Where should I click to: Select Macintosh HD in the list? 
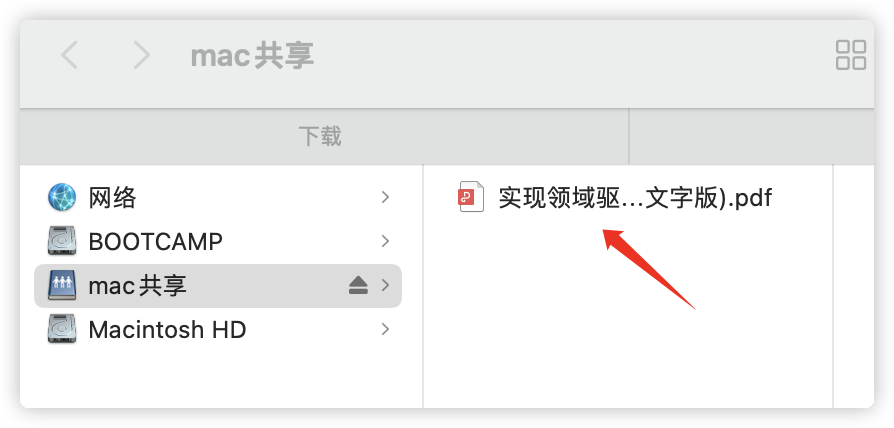coord(218,329)
